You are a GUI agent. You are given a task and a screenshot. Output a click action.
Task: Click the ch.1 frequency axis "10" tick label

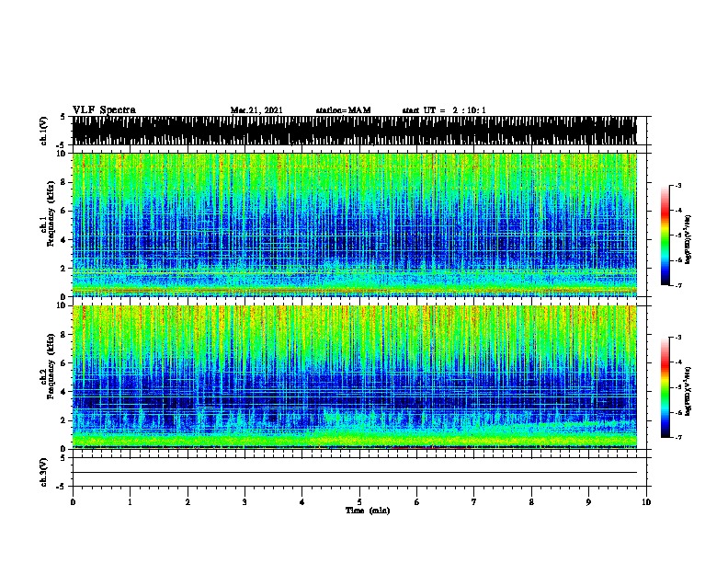click(x=61, y=154)
